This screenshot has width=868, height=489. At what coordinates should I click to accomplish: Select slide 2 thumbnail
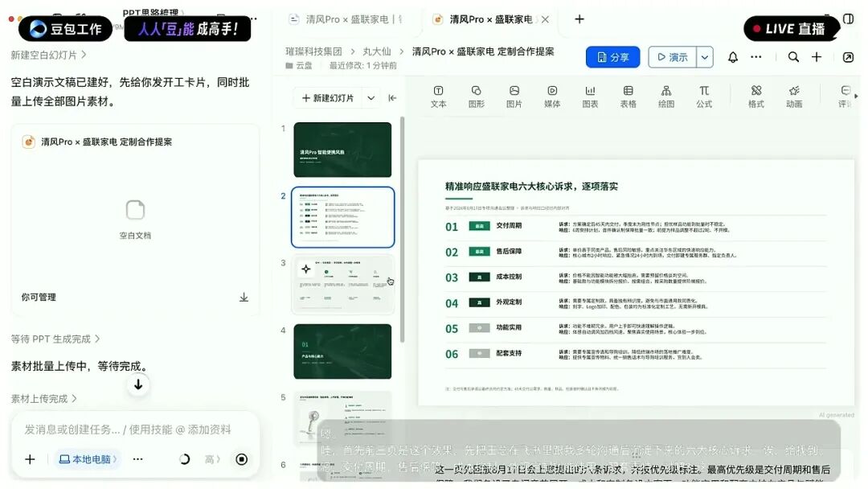(342, 217)
